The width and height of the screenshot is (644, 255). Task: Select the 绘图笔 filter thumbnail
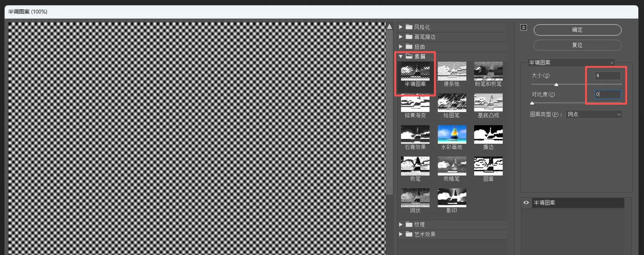pyautogui.click(x=452, y=103)
